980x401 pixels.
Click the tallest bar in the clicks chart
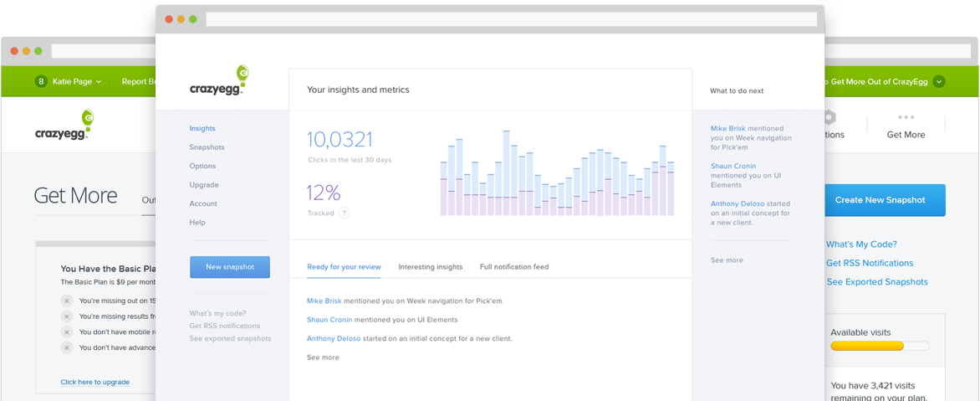[x=506, y=173]
